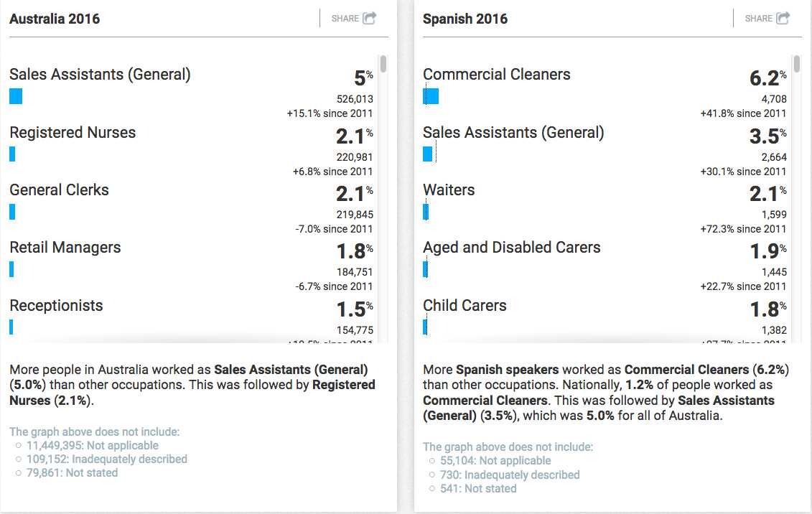812x514 pixels.
Task: Click the Waiters occupation label
Action: point(449,190)
